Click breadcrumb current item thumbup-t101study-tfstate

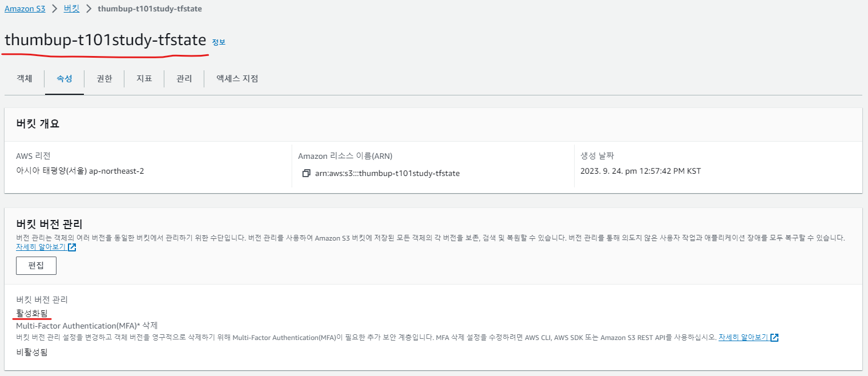[x=150, y=9]
